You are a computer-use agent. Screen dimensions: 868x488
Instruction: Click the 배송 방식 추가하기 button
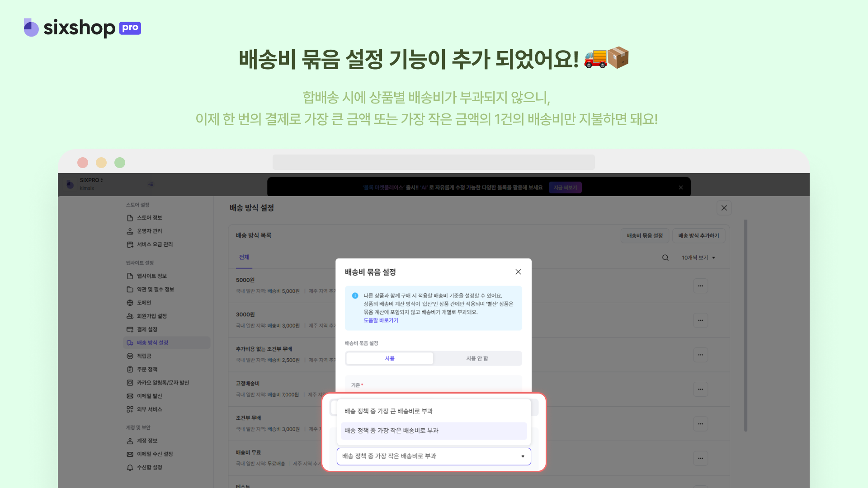(x=698, y=236)
